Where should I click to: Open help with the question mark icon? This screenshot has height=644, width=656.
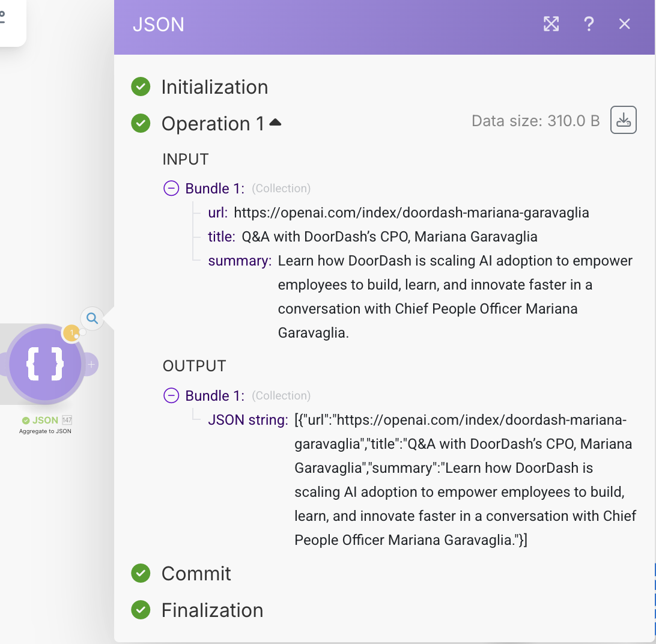pyautogui.click(x=589, y=24)
